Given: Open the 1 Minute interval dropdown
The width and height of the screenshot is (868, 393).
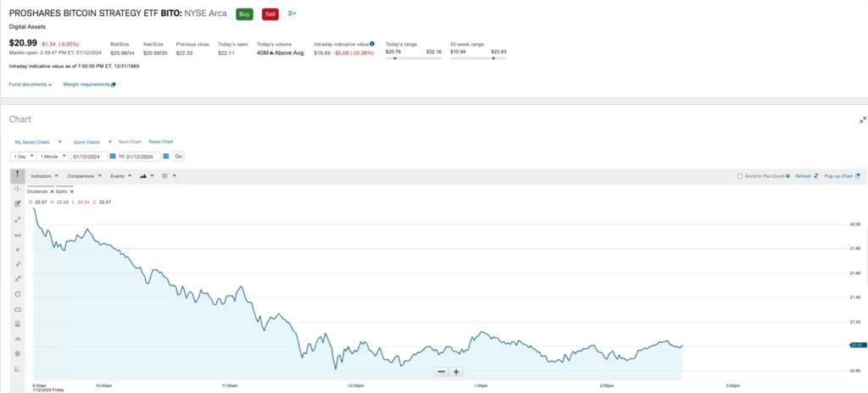Looking at the screenshot, I should pos(53,157).
